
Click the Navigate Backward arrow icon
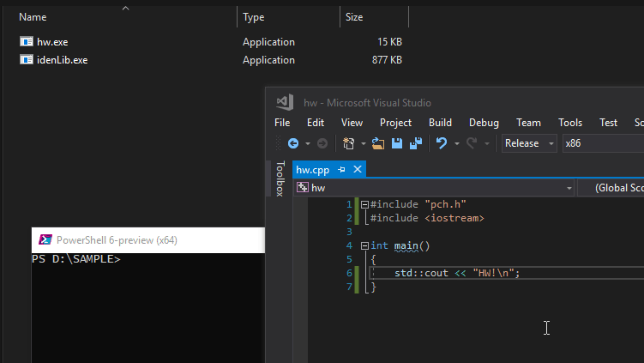coord(293,143)
